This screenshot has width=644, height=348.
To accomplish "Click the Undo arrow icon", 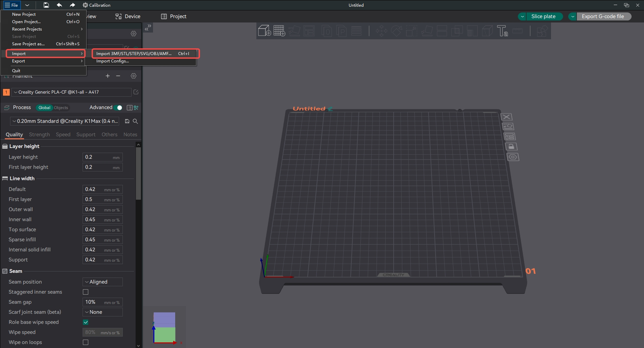I will 59,5.
